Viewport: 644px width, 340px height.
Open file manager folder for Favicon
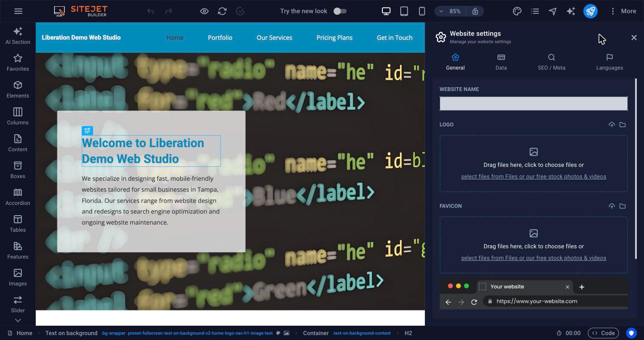[x=623, y=206]
